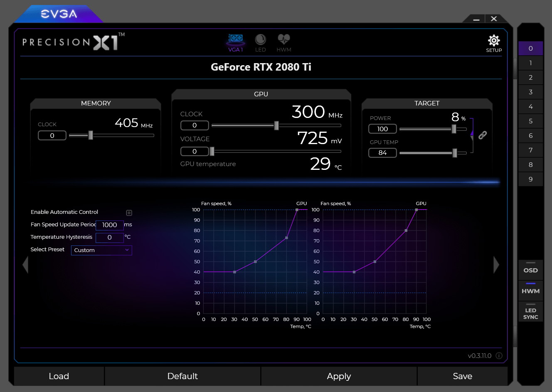Click the Load button

click(59, 376)
